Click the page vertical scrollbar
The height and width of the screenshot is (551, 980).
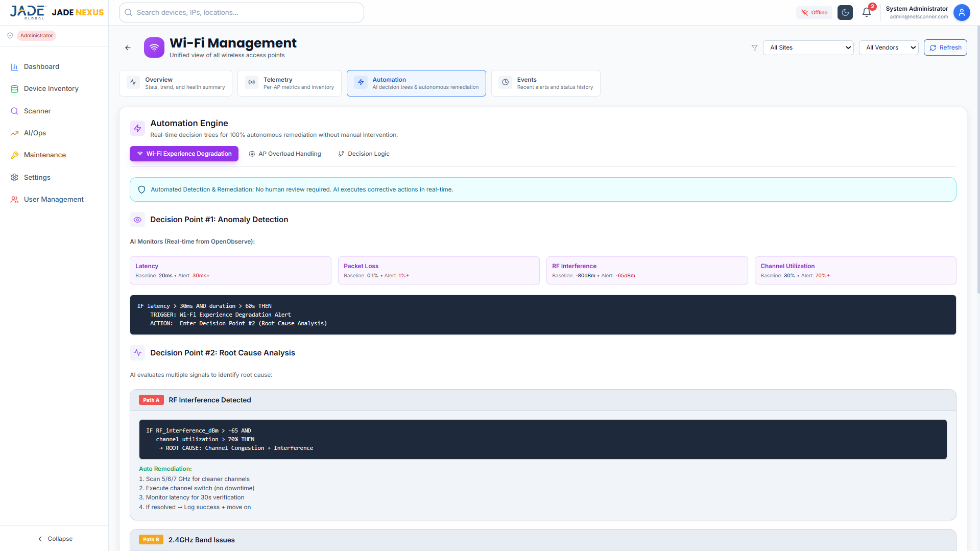coord(978,159)
